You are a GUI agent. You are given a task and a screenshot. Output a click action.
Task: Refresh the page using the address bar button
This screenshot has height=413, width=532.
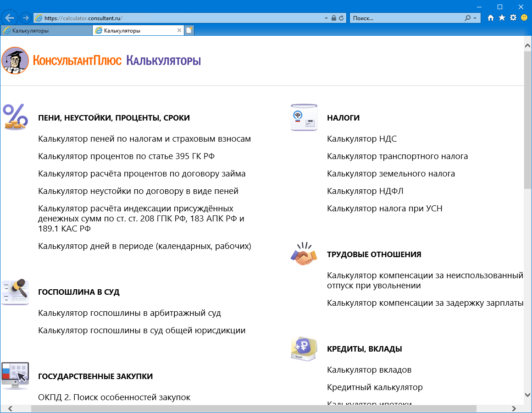[x=341, y=18]
